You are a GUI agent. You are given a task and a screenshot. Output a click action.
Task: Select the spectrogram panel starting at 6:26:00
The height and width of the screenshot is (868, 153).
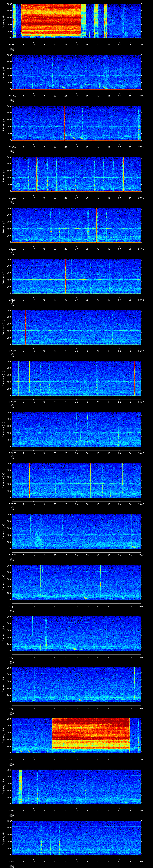77,531
